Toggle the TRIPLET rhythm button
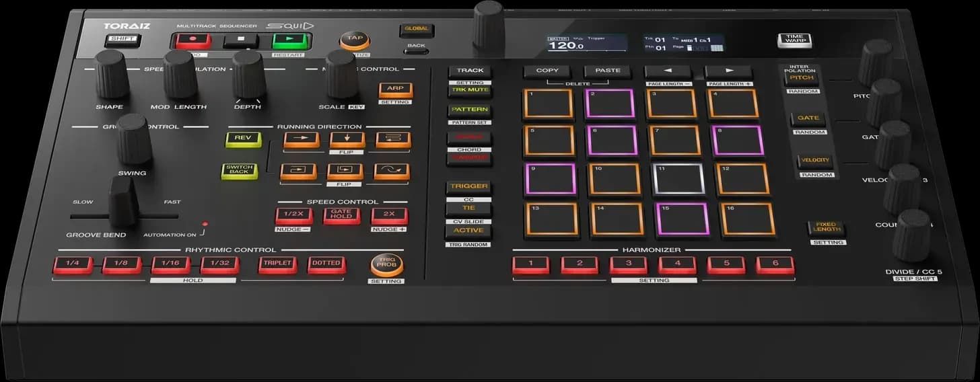This screenshot has width=980, height=382. point(277,264)
